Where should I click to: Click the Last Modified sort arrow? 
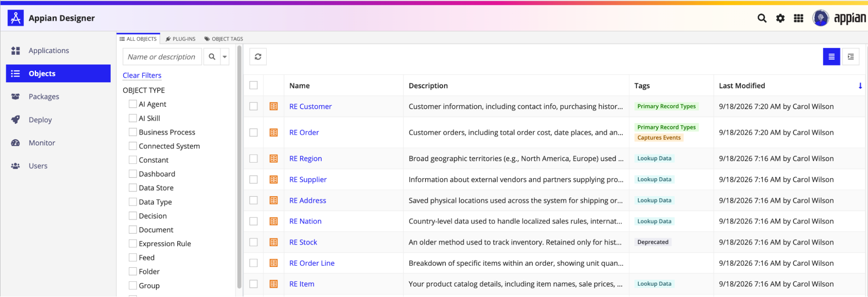click(860, 86)
